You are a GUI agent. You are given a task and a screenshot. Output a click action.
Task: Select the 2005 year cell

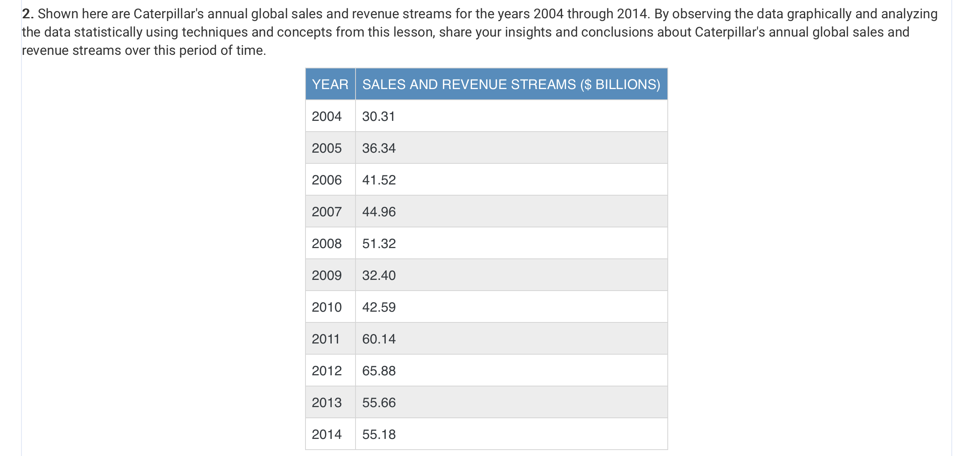pyautogui.click(x=330, y=147)
